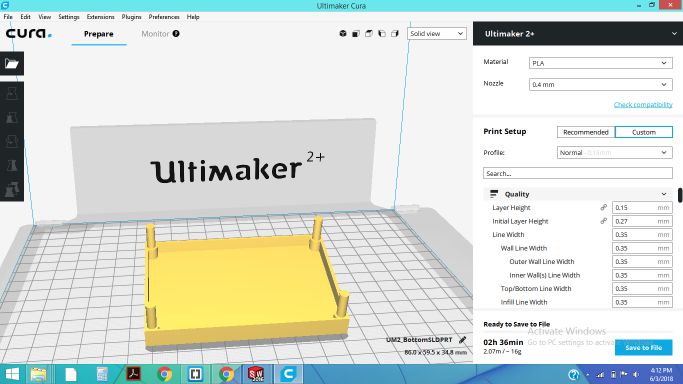Switch camera to 3D view icon
The image size is (683, 384).
pos(343,34)
